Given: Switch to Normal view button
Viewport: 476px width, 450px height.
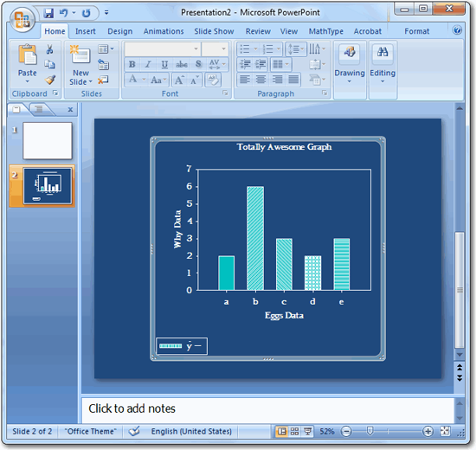Looking at the screenshot, I should click(282, 431).
